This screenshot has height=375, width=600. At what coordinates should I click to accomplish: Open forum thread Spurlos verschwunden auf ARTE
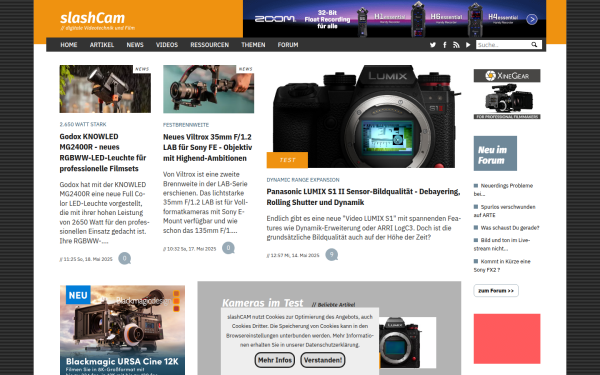[504, 211]
